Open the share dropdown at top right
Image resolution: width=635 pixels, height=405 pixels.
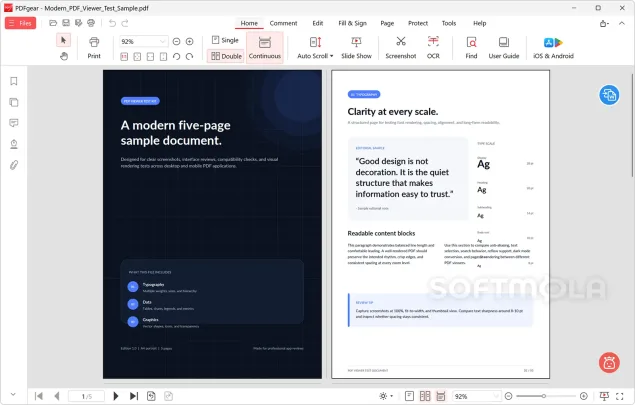604,23
